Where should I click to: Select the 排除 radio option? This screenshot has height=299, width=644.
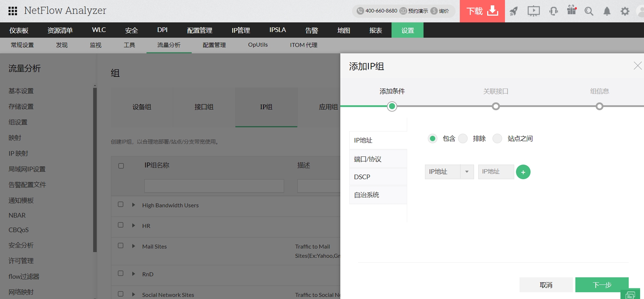[463, 138]
